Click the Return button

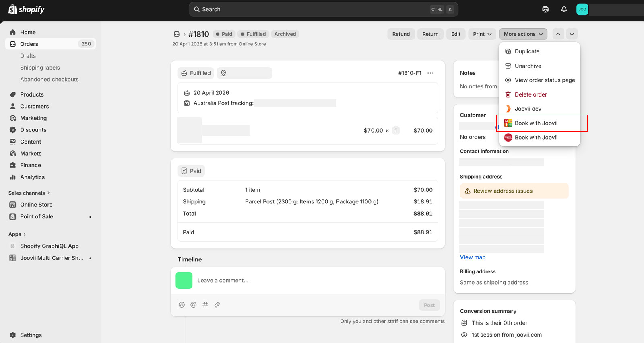[x=430, y=34]
